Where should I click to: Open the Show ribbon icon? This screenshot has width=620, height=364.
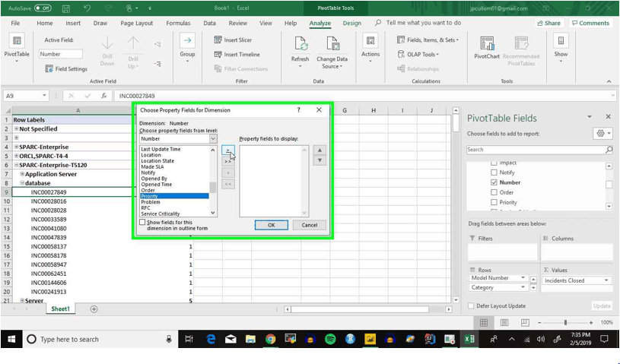pyautogui.click(x=561, y=41)
